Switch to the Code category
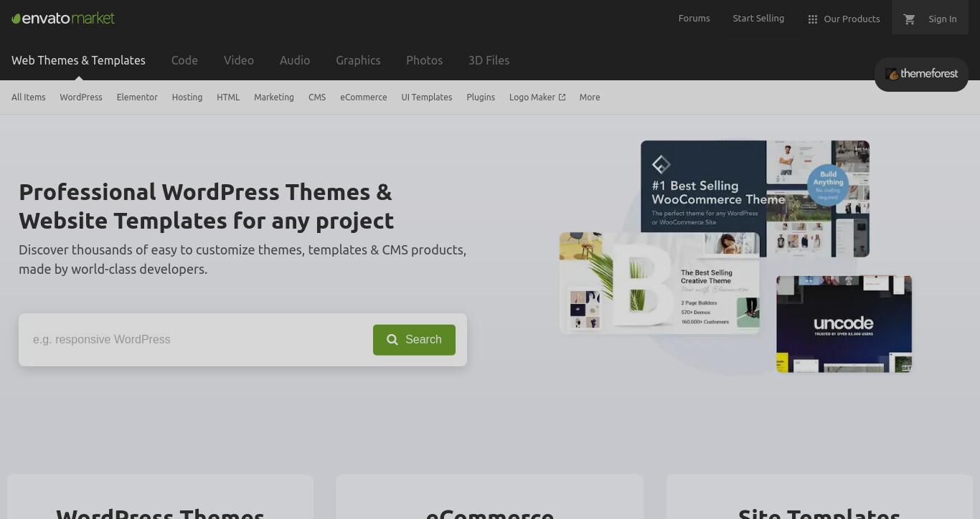This screenshot has width=980, height=519. pyautogui.click(x=184, y=60)
